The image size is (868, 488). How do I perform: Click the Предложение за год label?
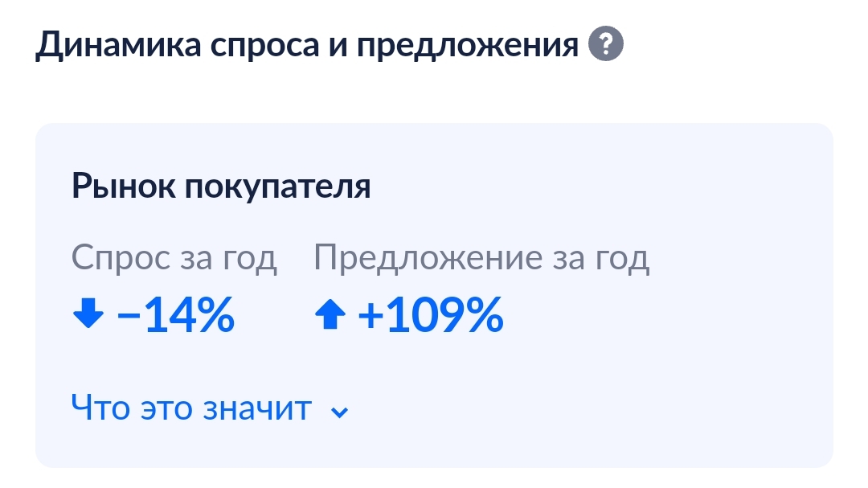[481, 258]
